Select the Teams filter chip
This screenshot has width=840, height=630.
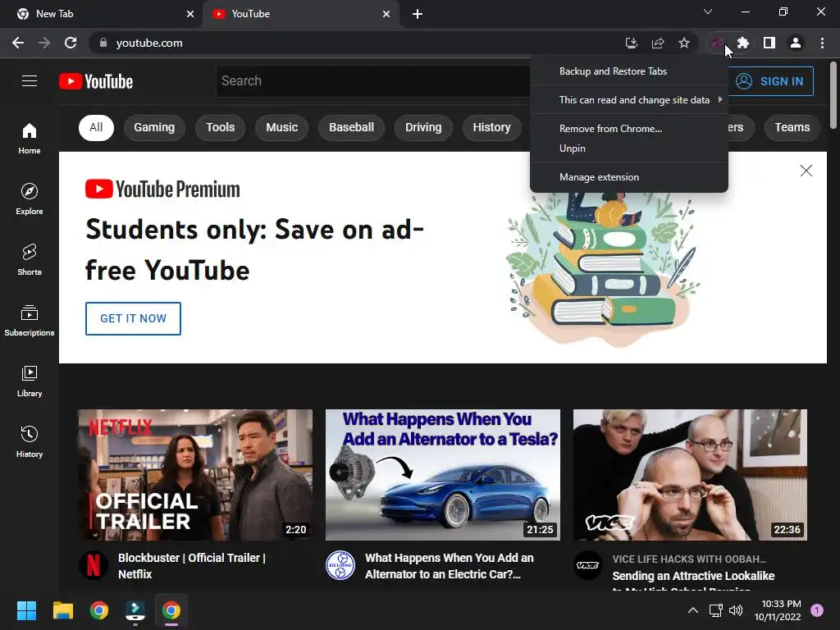792,127
